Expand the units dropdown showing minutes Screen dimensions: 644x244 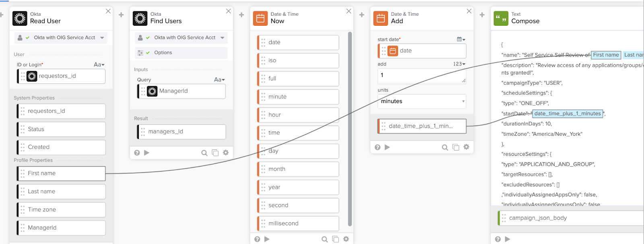421,101
